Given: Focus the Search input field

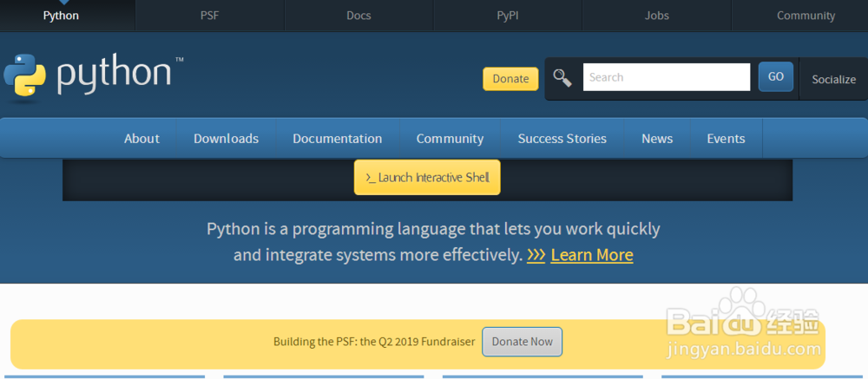Looking at the screenshot, I should [667, 77].
